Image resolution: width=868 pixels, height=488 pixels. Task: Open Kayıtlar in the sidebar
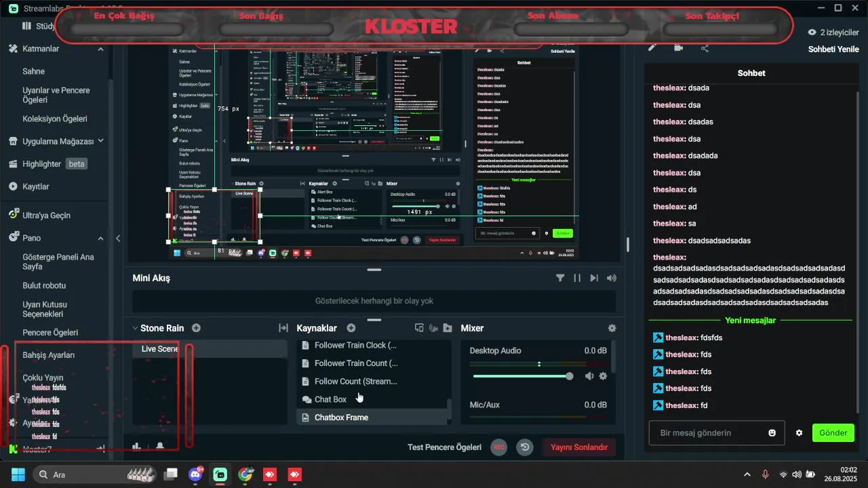(36, 186)
